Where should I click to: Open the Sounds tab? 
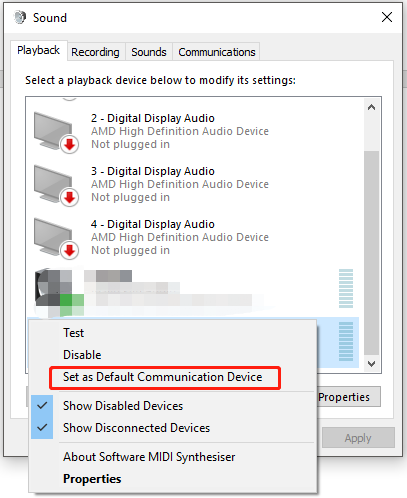149,52
